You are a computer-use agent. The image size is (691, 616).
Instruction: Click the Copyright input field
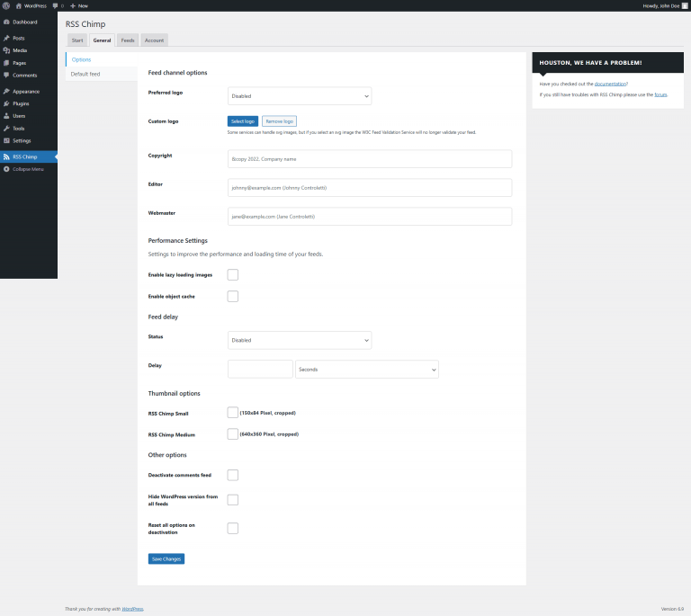click(x=369, y=159)
